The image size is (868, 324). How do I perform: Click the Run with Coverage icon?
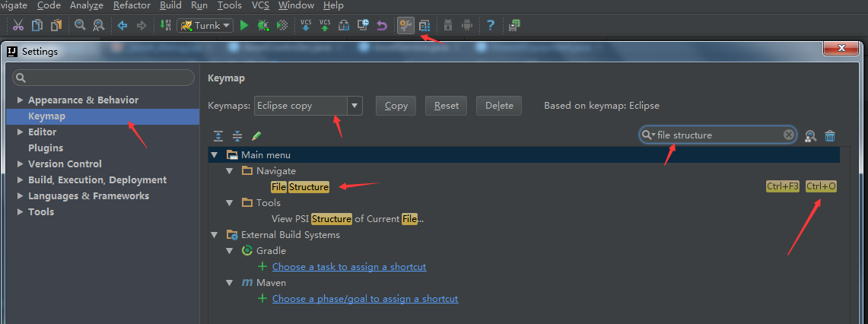(x=282, y=25)
